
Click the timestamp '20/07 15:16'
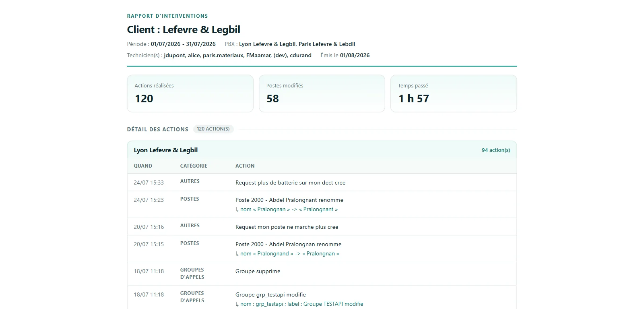click(149, 227)
